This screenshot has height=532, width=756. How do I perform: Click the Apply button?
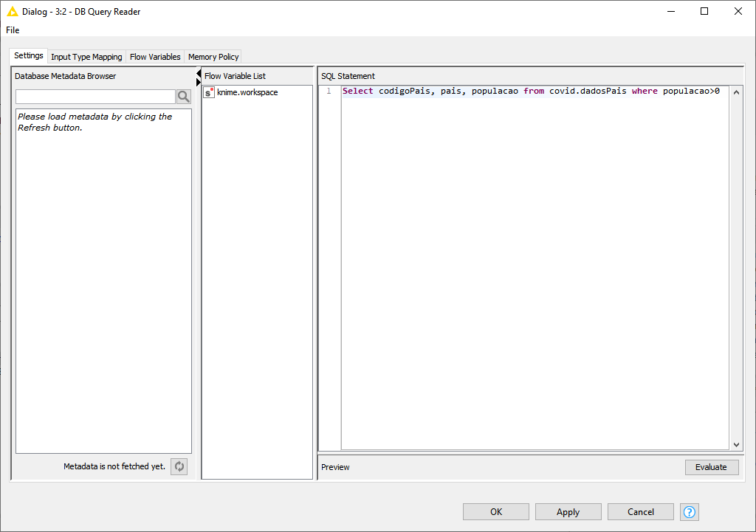coord(568,512)
